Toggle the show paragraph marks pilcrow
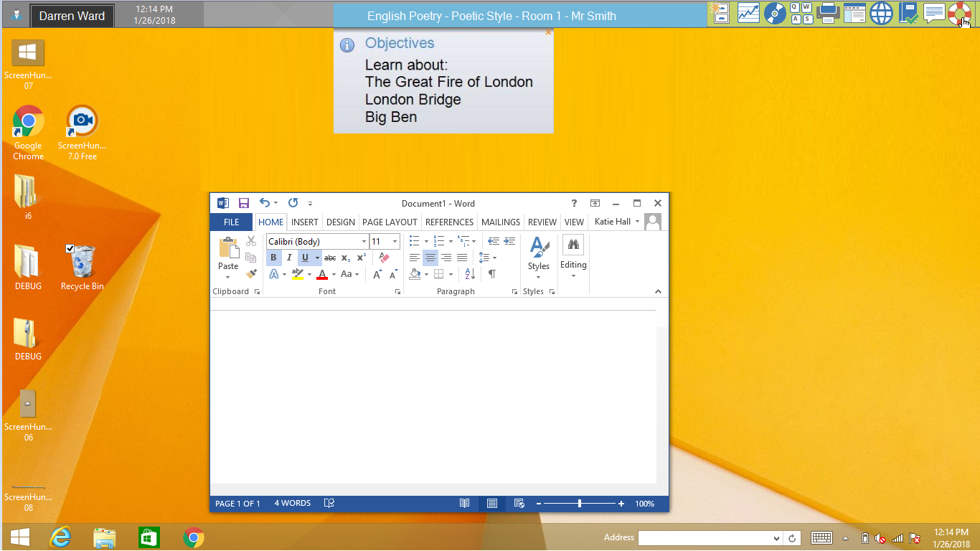980x551 pixels. [492, 274]
